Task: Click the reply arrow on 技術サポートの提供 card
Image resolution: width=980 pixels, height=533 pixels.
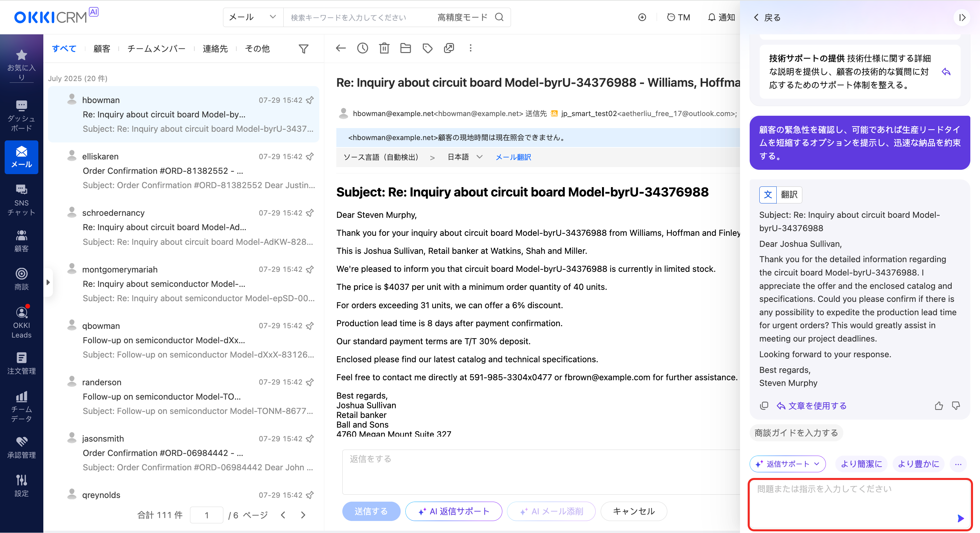Action: (946, 72)
